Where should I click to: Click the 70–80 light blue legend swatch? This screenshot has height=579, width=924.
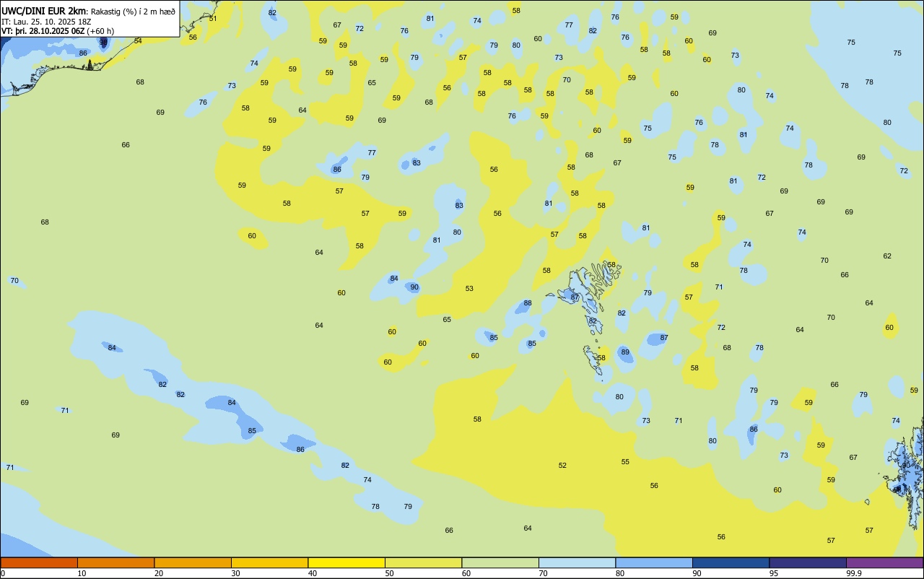(x=577, y=562)
